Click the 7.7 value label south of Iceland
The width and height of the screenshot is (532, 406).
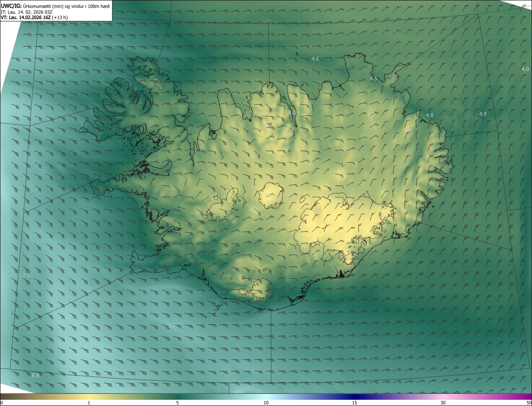[172, 326]
